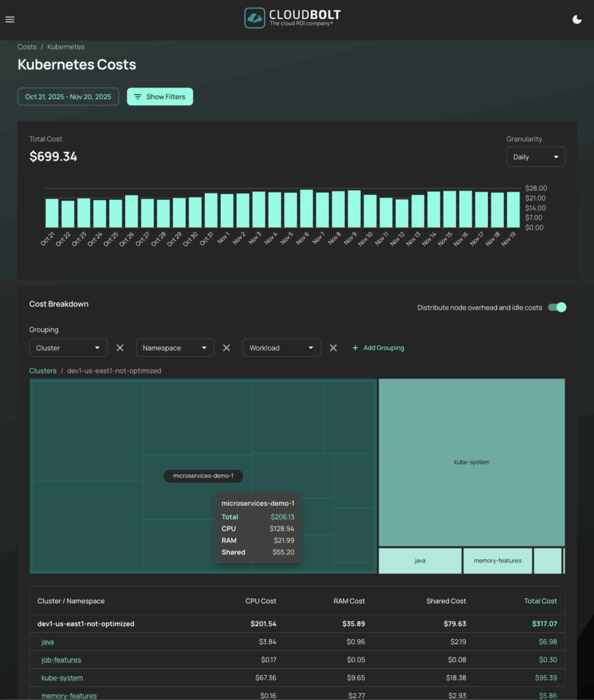
Task: Open the kube-system namespace link
Action: [62, 677]
